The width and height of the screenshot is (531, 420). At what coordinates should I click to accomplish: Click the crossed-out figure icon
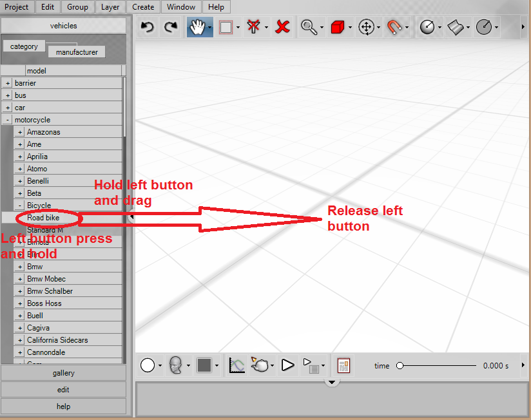click(x=254, y=27)
